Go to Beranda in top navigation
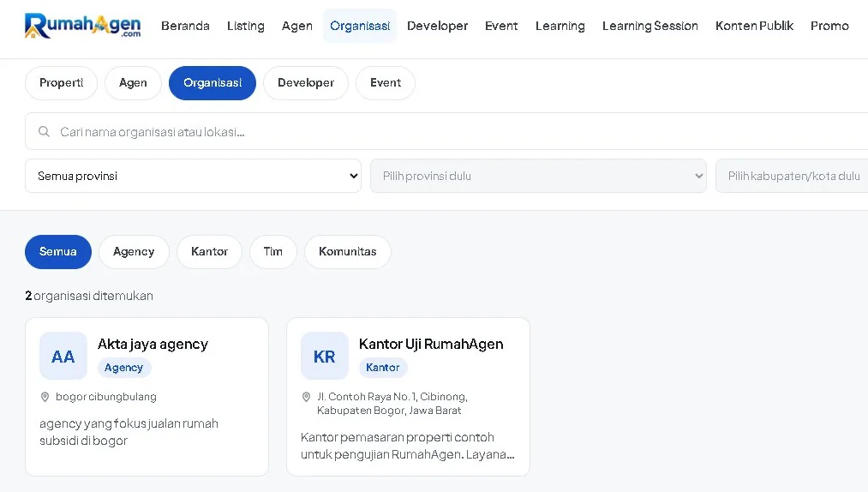 185,26
